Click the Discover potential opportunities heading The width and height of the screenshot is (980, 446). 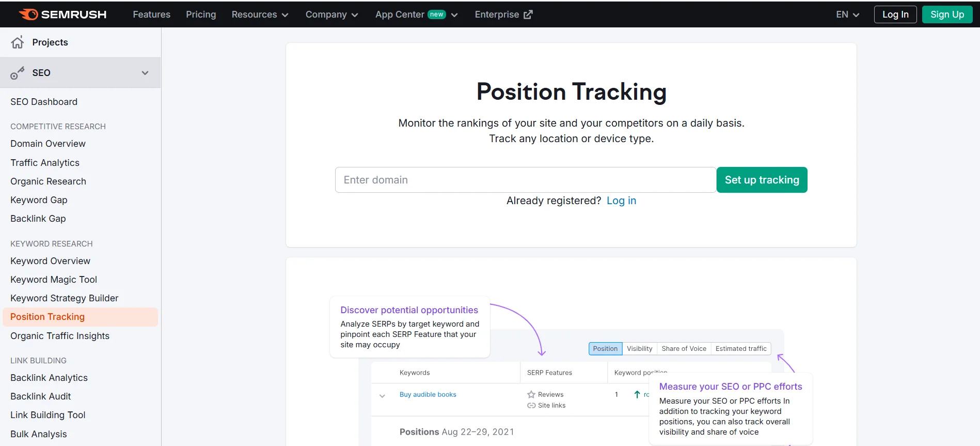pyautogui.click(x=409, y=310)
